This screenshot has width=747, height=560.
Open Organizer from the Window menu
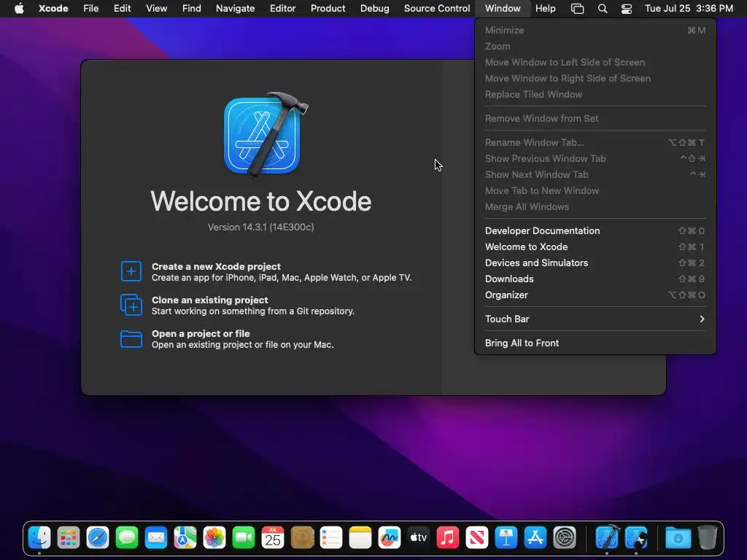coord(595,295)
